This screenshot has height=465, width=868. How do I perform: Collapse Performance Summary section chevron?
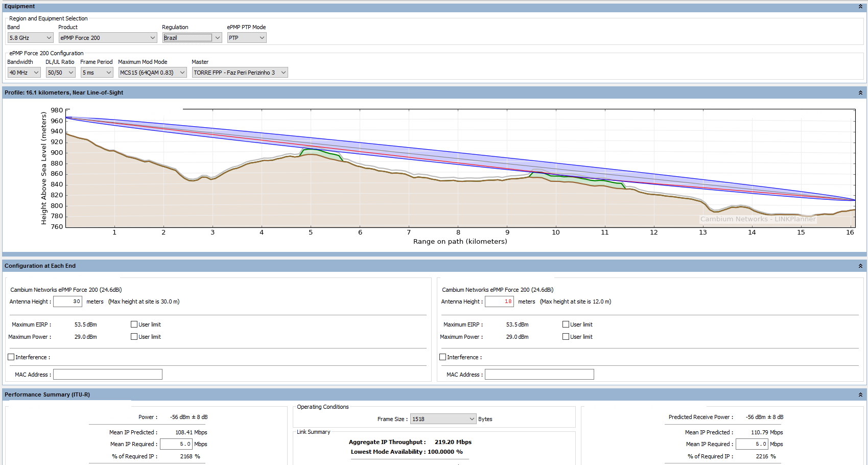(860, 394)
